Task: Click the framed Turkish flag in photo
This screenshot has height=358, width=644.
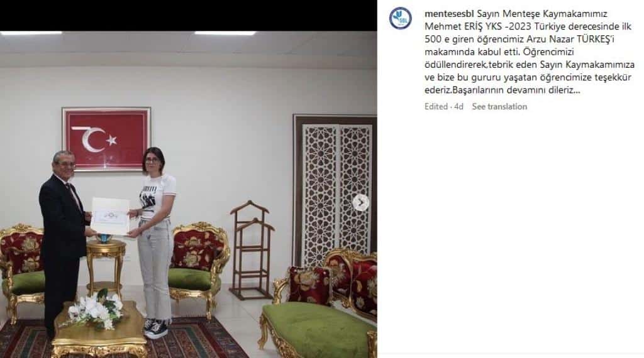Action: click(x=106, y=139)
